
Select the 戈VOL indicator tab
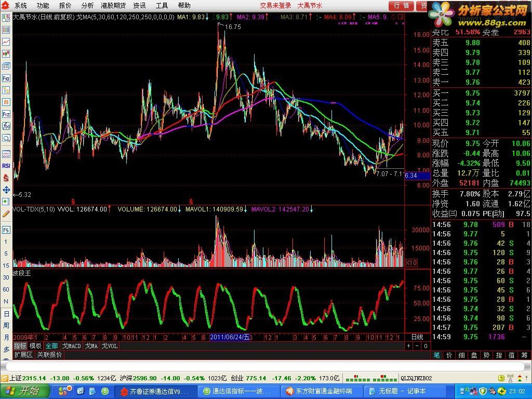(110, 346)
